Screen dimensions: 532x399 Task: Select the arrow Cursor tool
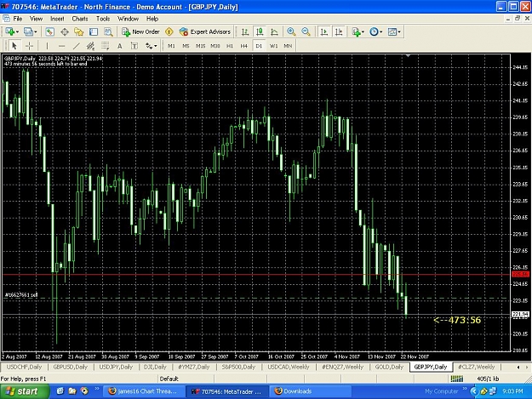[x=14, y=46]
